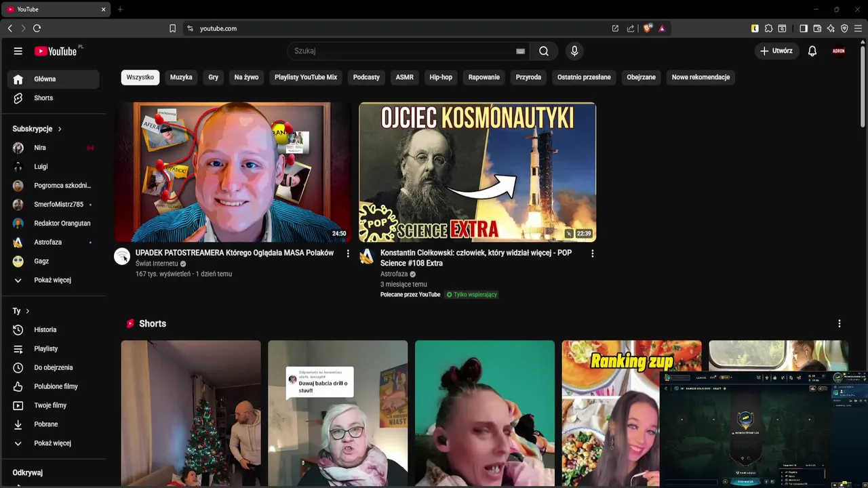Select the Wszystko filter chip
868x488 pixels.
point(140,77)
